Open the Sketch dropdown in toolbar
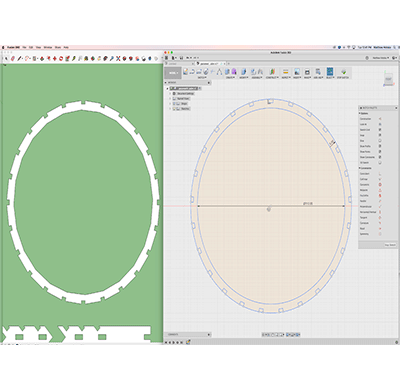The width and height of the screenshot is (400, 389). tap(202, 77)
